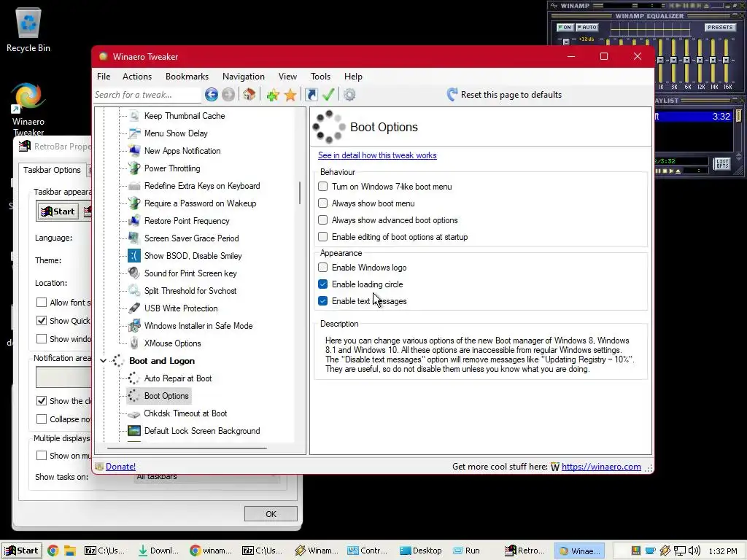
Task: Click the Reset page refresh arrow icon
Action: 452,94
